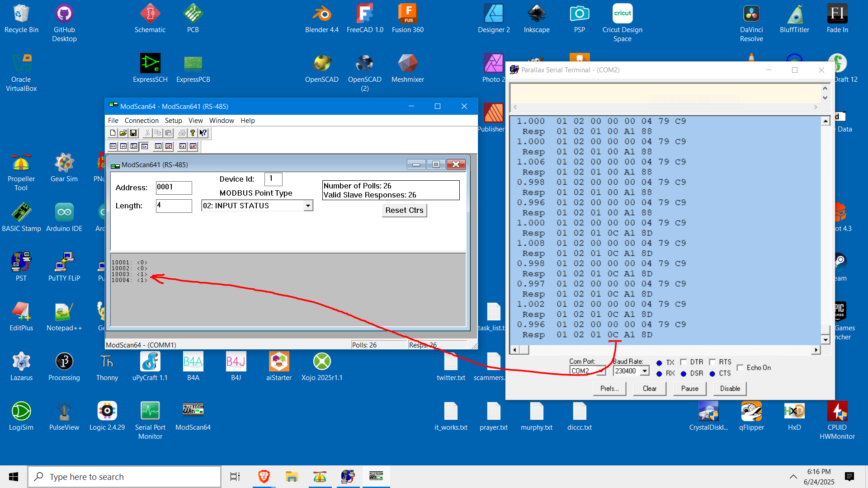Open the murphy.txt desktop file
Image resolution: width=868 pixels, height=488 pixels.
(537, 417)
